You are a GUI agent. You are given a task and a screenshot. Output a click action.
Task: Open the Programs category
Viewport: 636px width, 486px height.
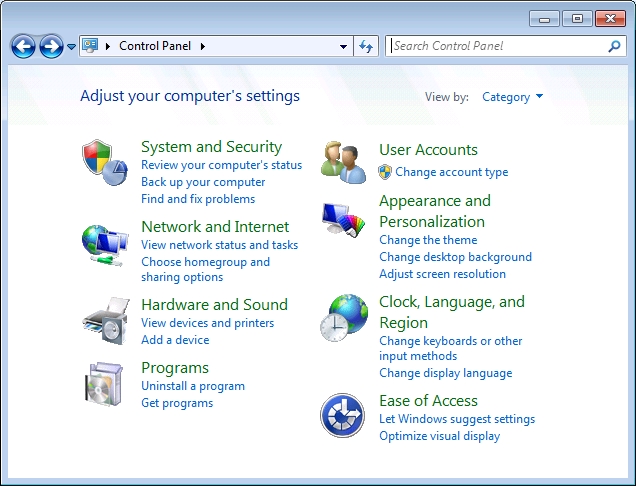(175, 368)
